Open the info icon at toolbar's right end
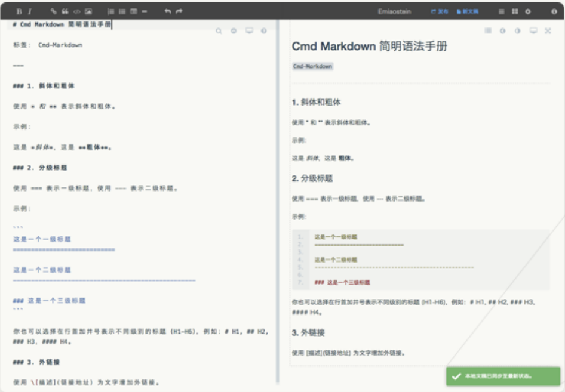 554,11
